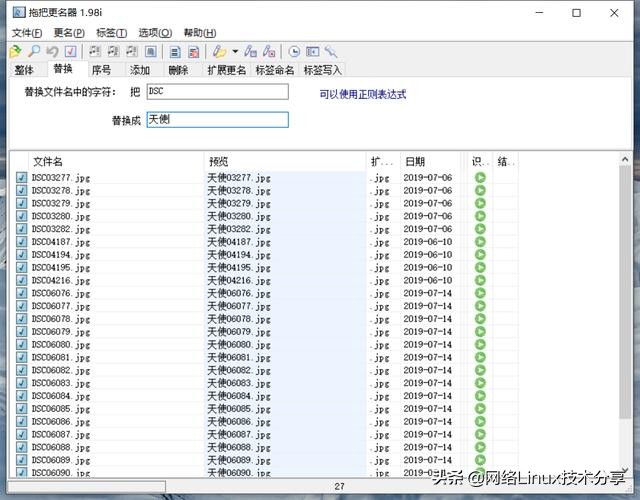The height and width of the screenshot is (500, 640).
Task: Click the scrollbar up arrow
Action: click(625, 159)
